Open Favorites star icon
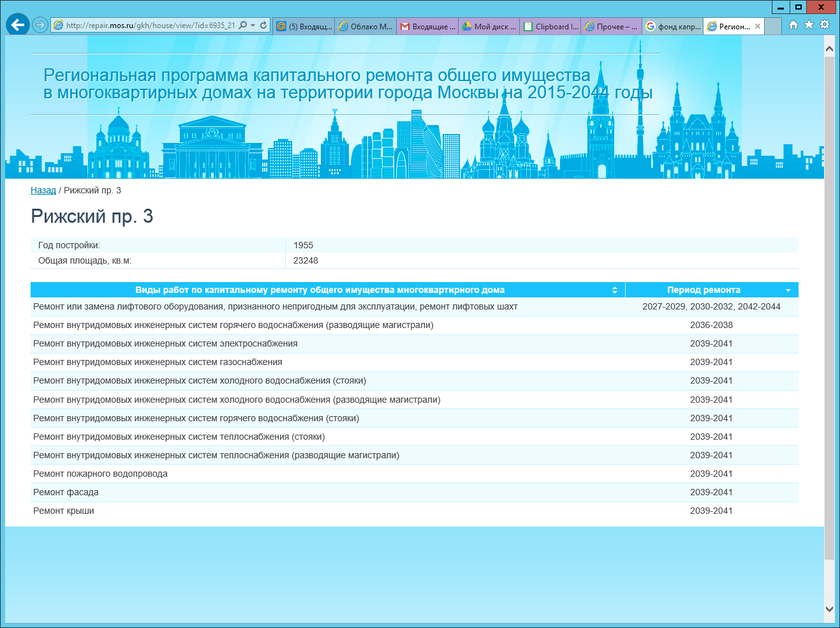This screenshot has width=840, height=628. (809, 25)
